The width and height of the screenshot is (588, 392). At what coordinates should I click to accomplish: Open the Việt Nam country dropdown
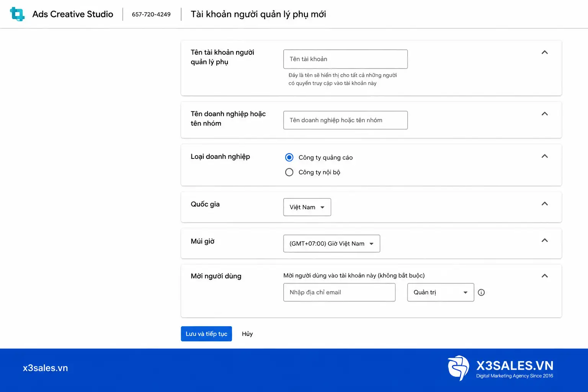click(x=307, y=207)
